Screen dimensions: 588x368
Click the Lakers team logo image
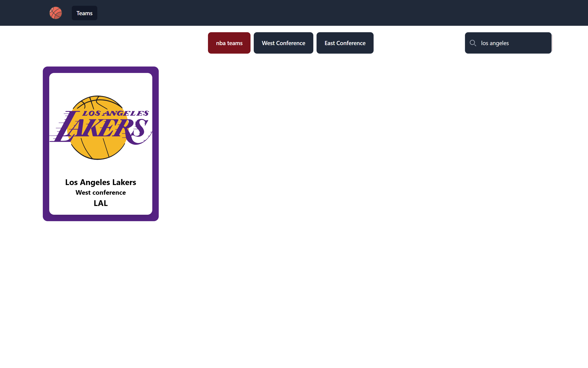pos(101,127)
